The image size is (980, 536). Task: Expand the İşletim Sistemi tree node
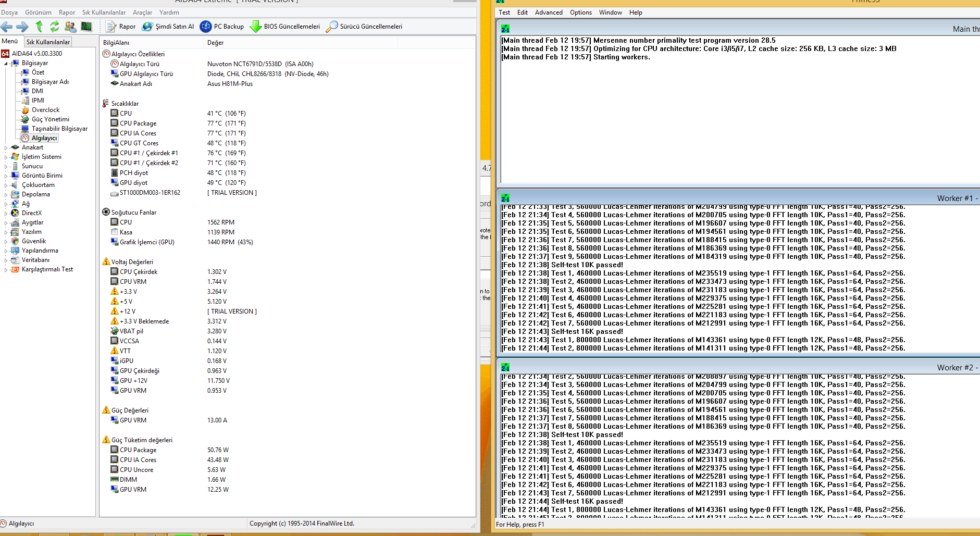[x=6, y=157]
